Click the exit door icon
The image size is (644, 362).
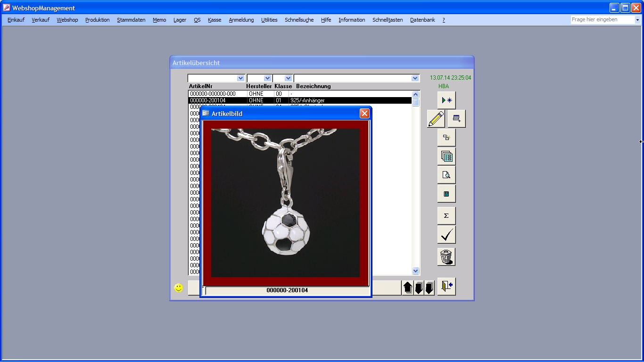[x=446, y=286]
